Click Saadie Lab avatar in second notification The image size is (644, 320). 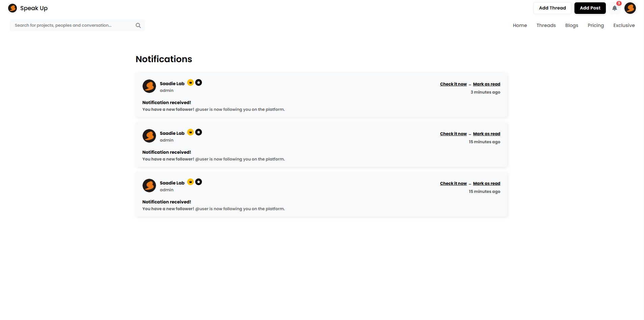pyautogui.click(x=149, y=136)
